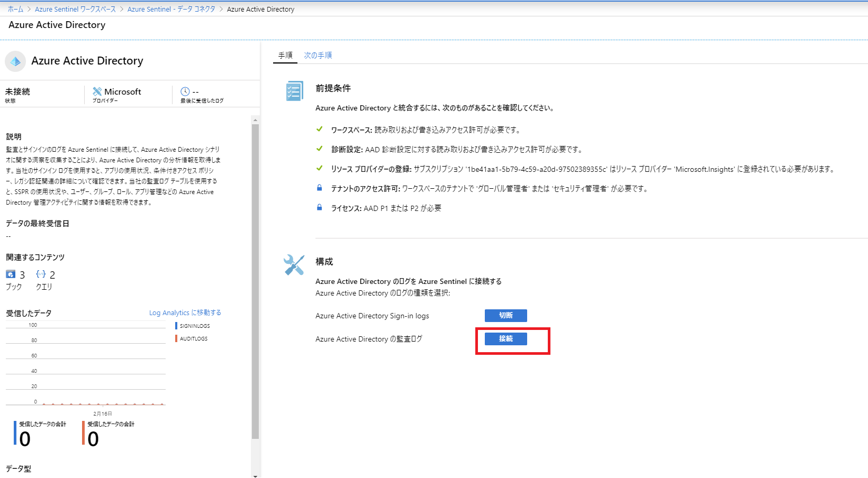
Task: Click the scrollbar down arrow in left panel
Action: click(x=256, y=475)
